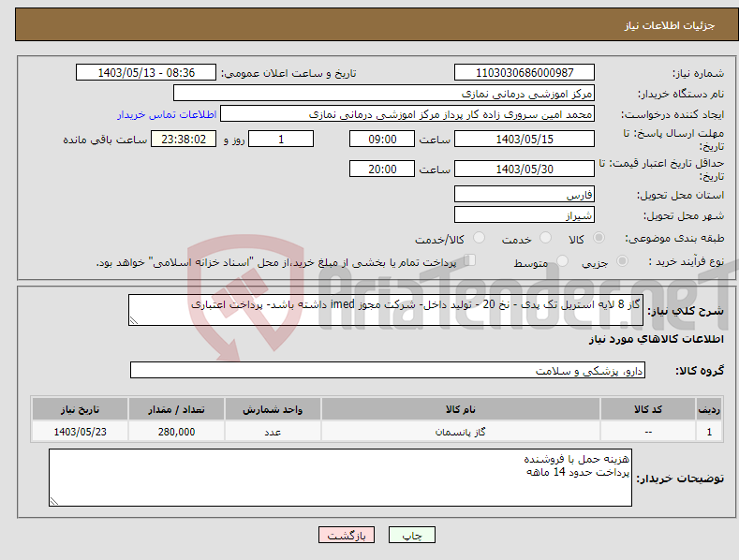Click the نام کالا column header
Screen dimensions: 739x560
pos(461,409)
